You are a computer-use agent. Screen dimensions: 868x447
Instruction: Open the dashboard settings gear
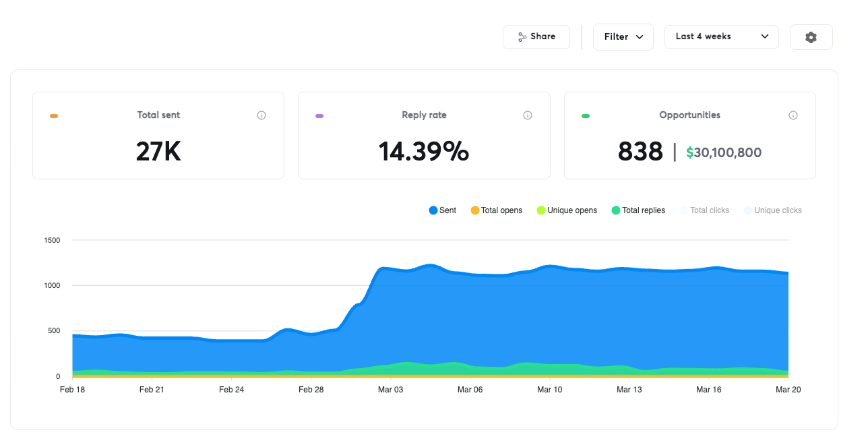811,37
